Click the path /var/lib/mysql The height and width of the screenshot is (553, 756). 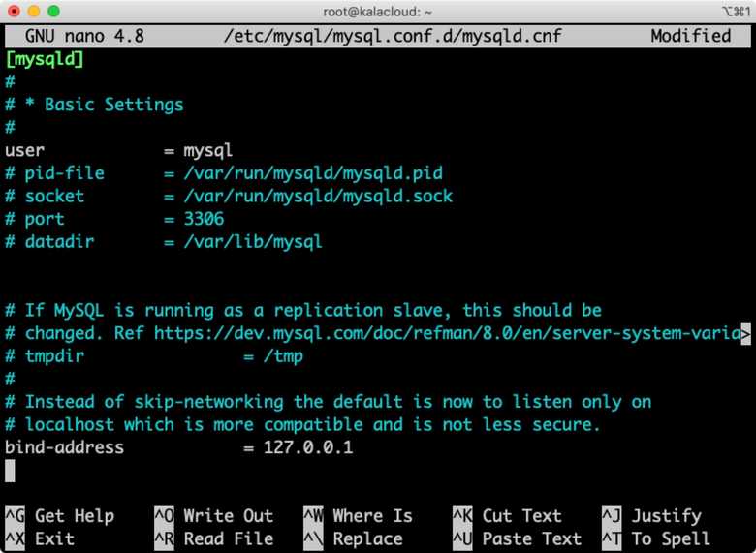coord(253,242)
